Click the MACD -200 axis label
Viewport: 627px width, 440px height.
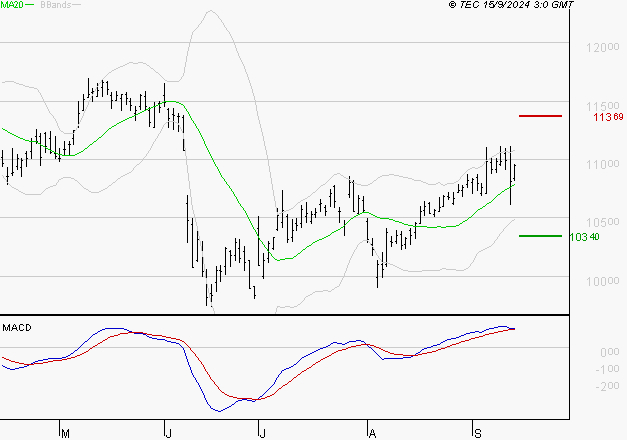coord(607,386)
